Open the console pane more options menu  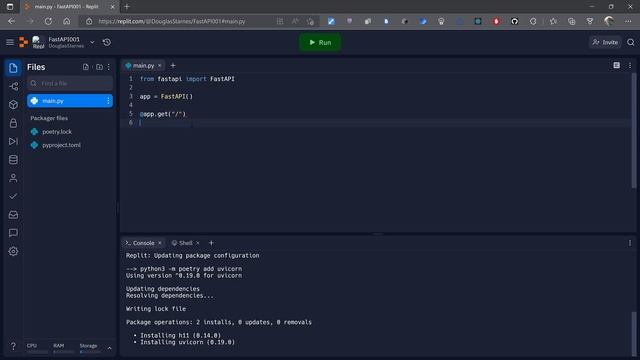coord(630,243)
